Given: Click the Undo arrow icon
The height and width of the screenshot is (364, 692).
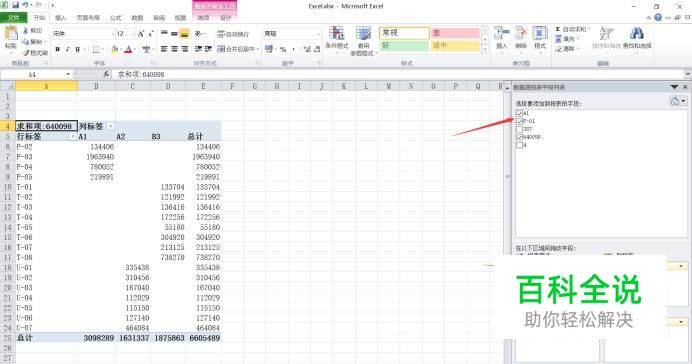Looking at the screenshot, I should (26, 5).
